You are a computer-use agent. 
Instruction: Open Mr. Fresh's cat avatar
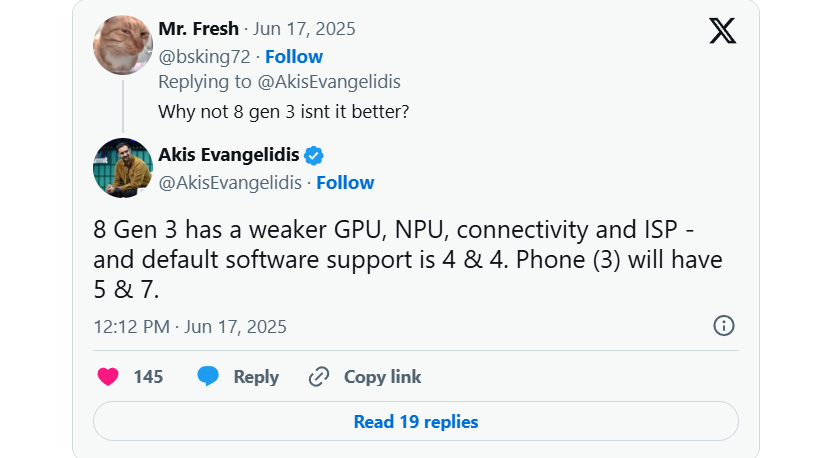(123, 45)
